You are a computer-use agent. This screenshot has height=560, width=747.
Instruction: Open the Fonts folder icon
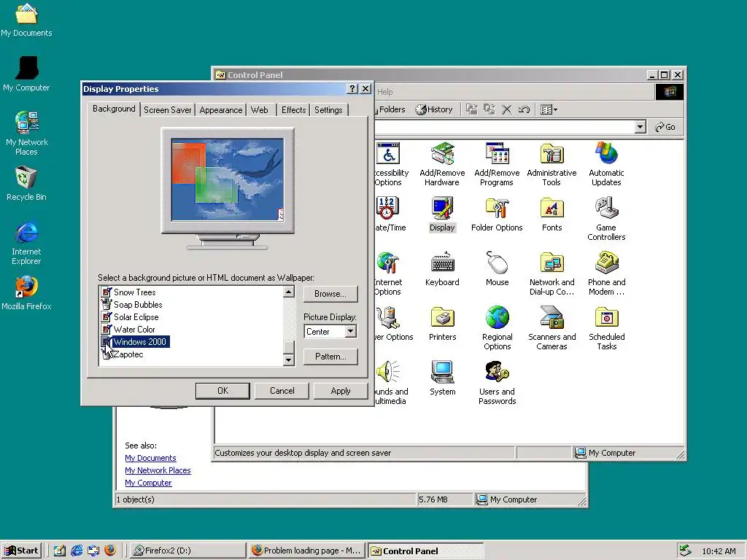(x=551, y=214)
